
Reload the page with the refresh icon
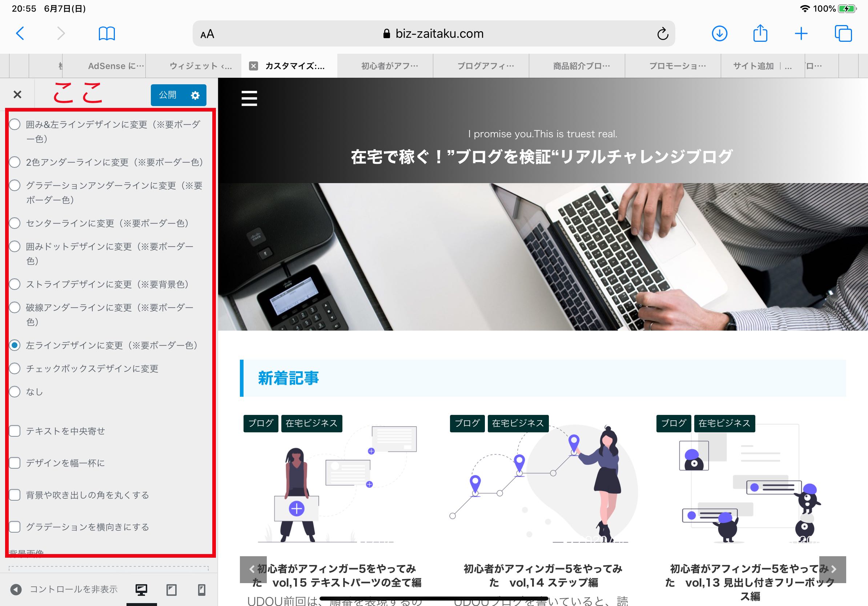pyautogui.click(x=662, y=34)
